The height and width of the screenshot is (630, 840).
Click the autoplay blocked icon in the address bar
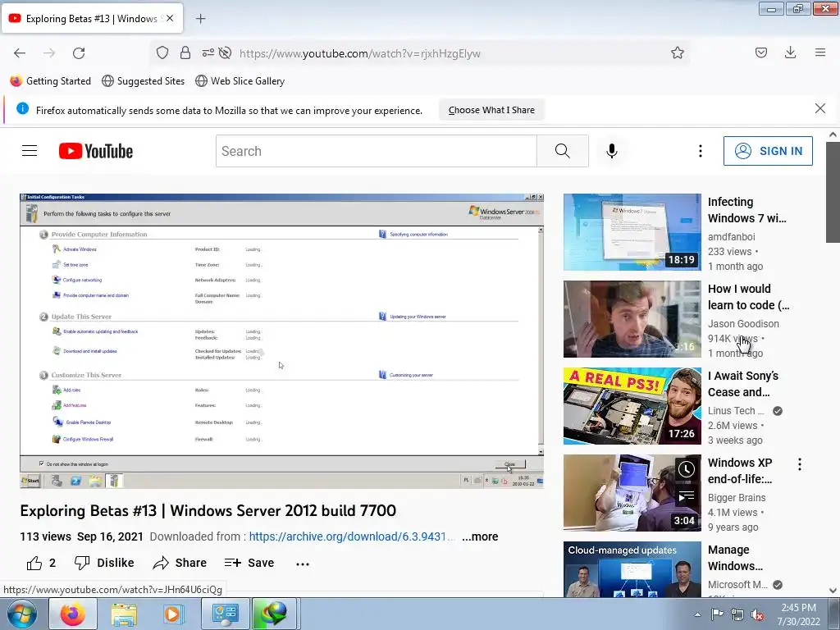pos(226,52)
